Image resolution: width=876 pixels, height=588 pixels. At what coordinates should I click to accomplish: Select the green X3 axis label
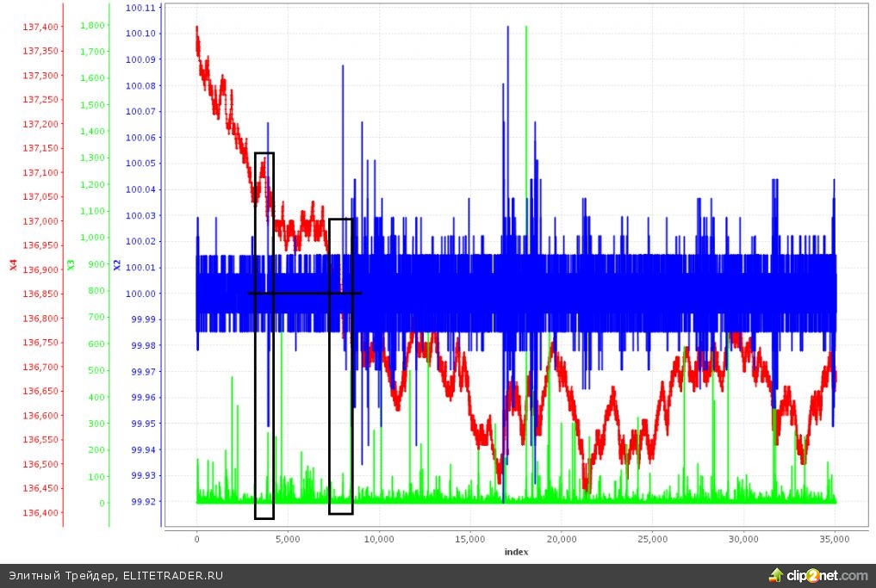tap(71, 265)
